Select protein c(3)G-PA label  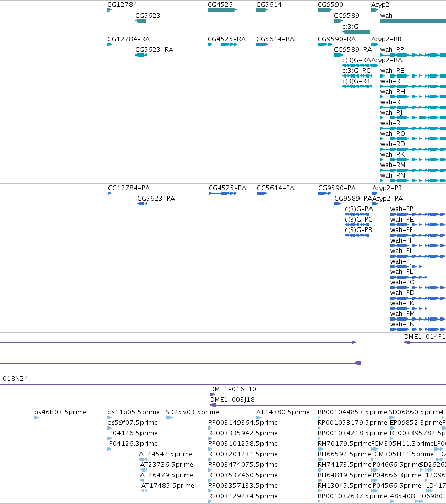[359, 209]
